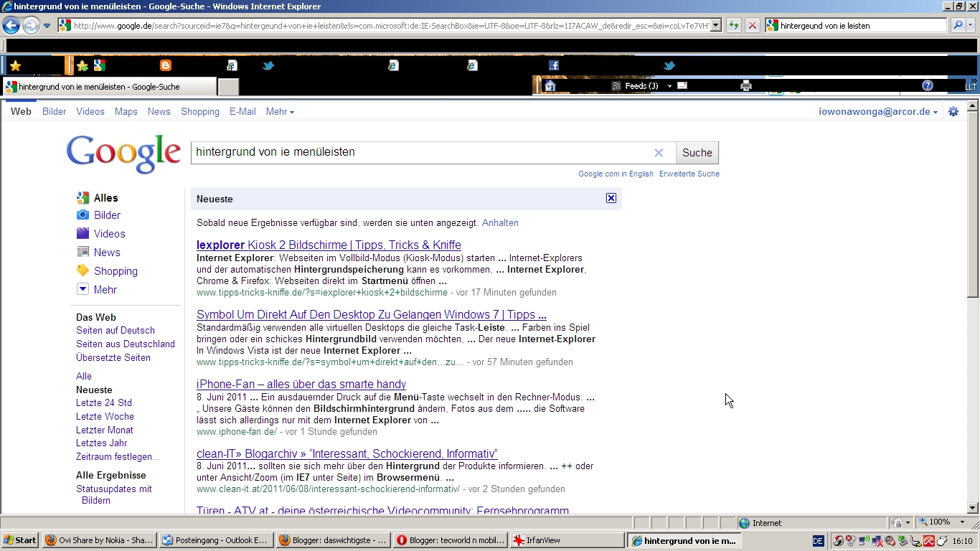Click the Stop loading red X icon

point(752,26)
